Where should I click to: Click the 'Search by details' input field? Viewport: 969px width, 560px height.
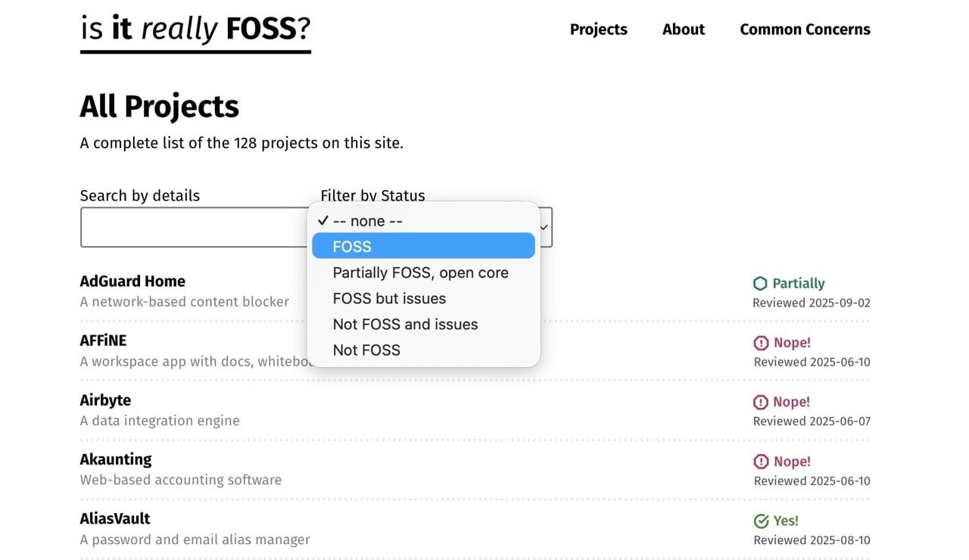tap(189, 226)
